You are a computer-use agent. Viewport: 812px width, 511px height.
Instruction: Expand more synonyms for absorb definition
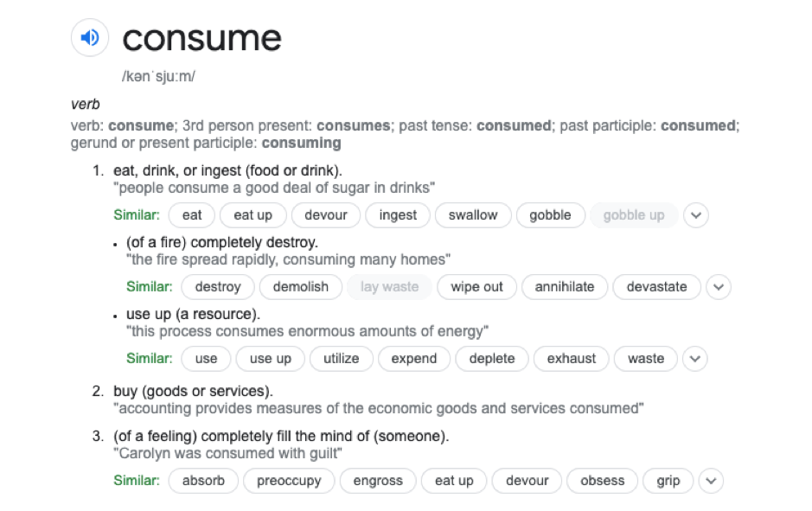click(x=710, y=481)
